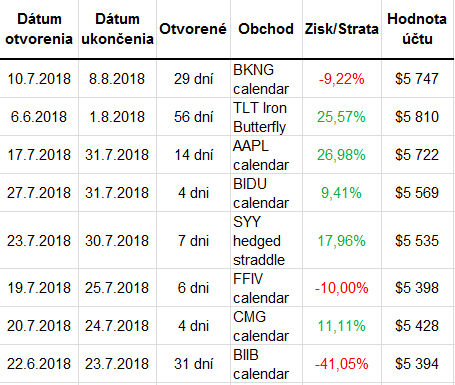Select the Zisk/Strata header cell
Screen dimensions: 455x385
(x=342, y=29)
